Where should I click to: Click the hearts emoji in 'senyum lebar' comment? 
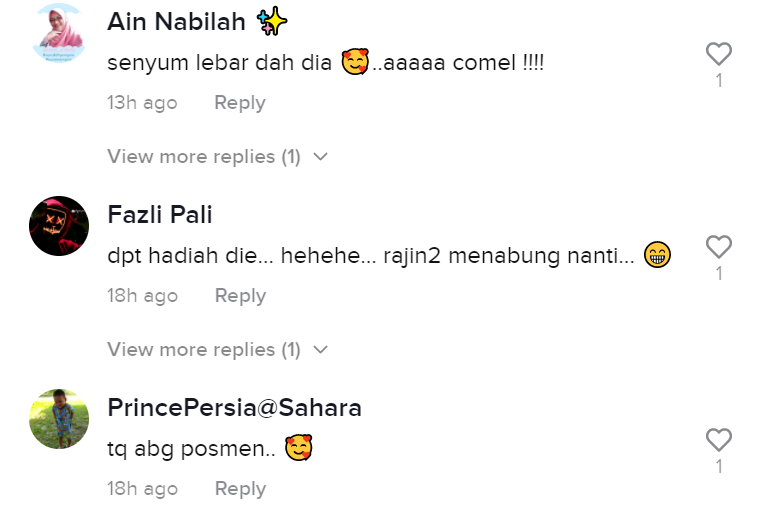click(355, 62)
